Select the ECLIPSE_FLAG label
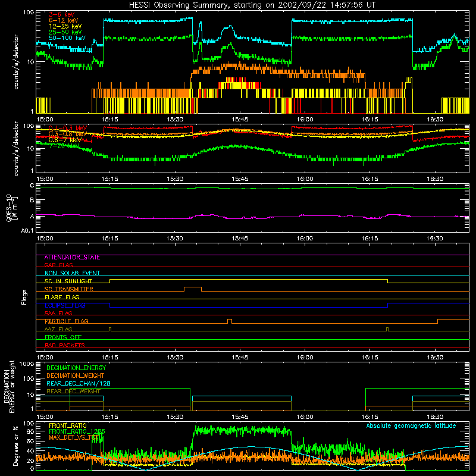 65,305
